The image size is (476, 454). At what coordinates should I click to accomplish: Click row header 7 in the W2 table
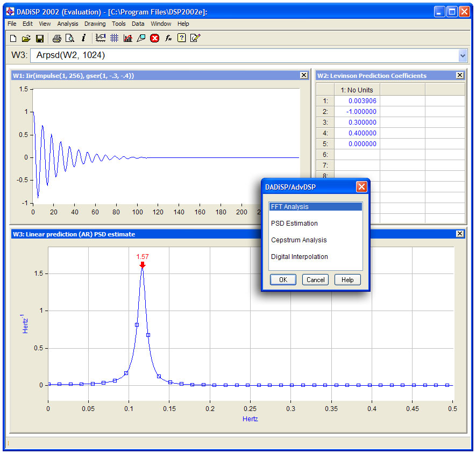point(325,165)
